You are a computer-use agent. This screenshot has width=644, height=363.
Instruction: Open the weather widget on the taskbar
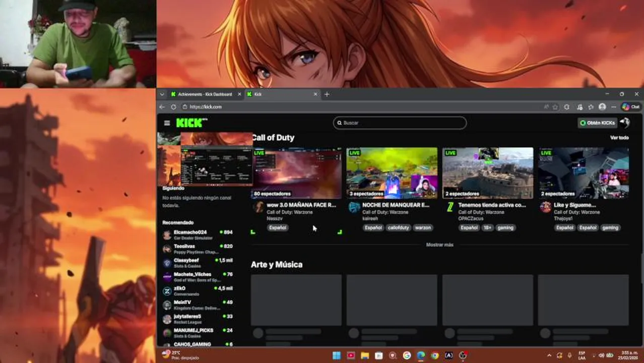(180, 355)
